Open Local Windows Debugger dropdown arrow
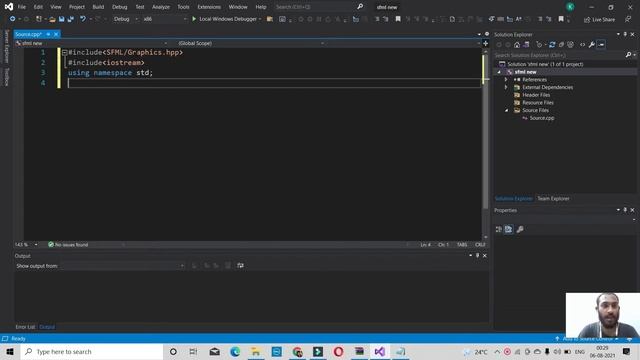 coord(260,19)
